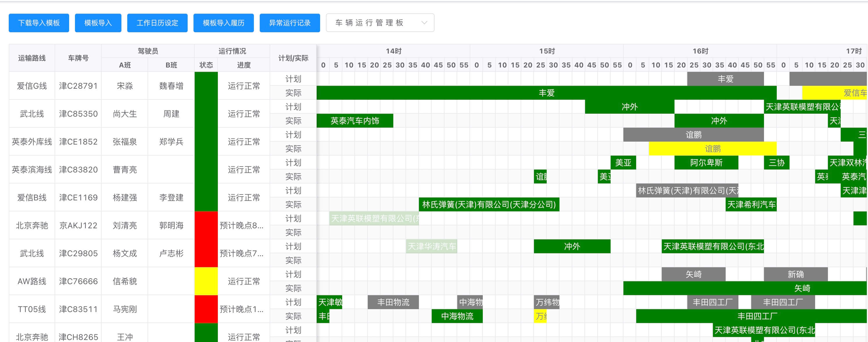Click the green 中海物流 actual bar
This screenshot has width=868, height=342.
(x=457, y=316)
